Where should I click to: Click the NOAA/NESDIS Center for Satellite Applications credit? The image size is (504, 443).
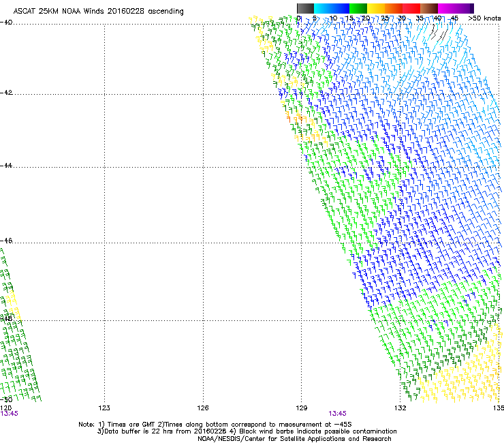294,439
